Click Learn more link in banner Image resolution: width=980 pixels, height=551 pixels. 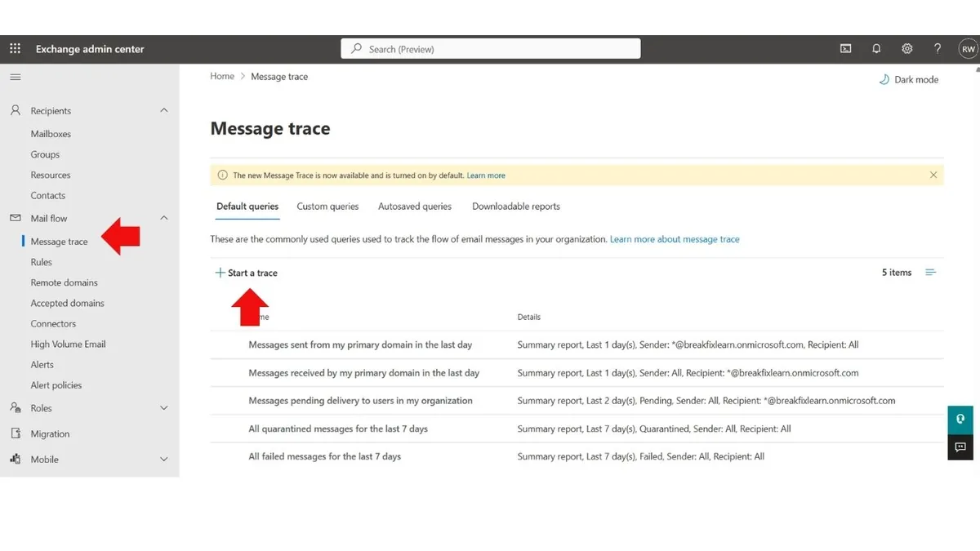tap(486, 176)
